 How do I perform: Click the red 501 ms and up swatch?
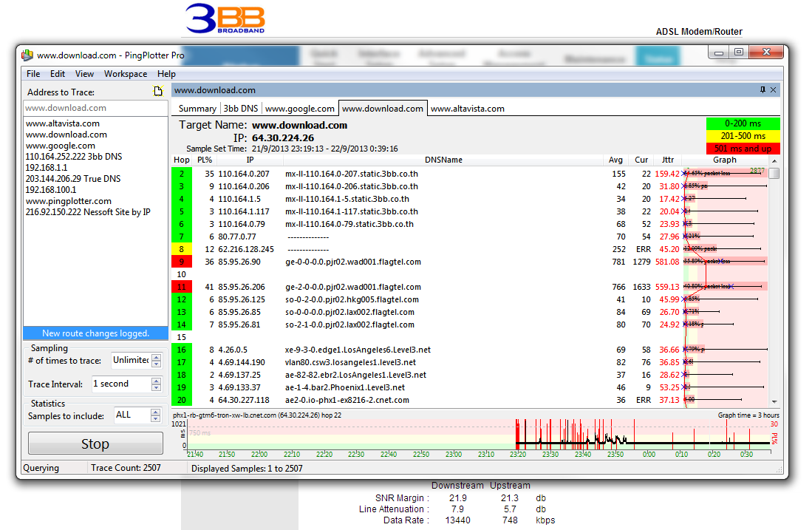[743, 148]
